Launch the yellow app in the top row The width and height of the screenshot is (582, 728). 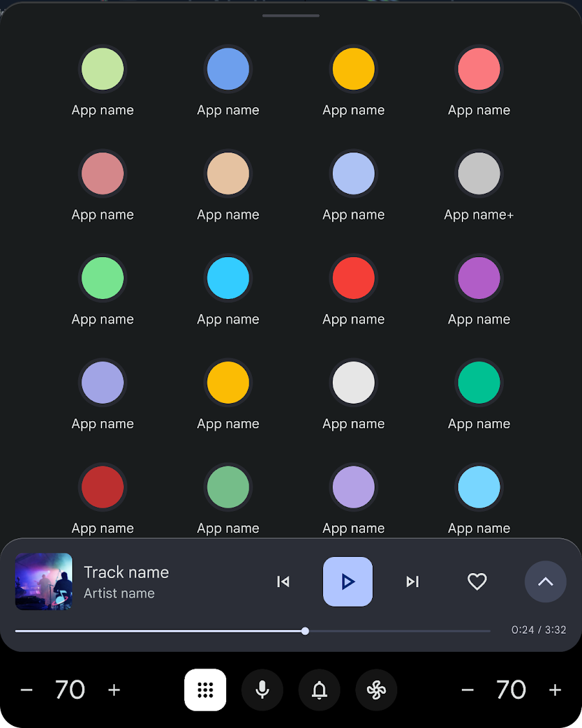pos(353,68)
